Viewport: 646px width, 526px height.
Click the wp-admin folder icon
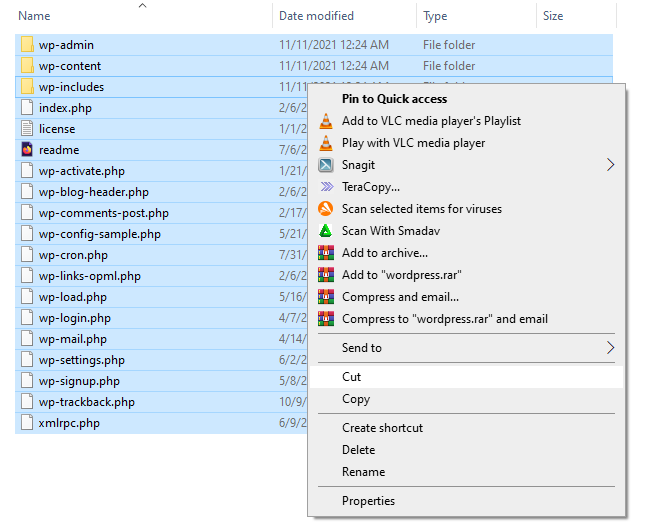pyautogui.click(x=27, y=45)
